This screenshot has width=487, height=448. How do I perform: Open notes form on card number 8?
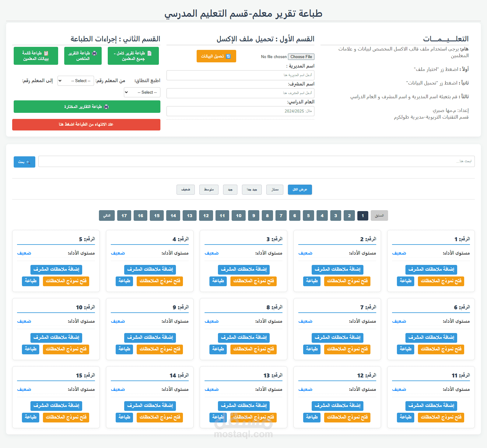tap(254, 349)
